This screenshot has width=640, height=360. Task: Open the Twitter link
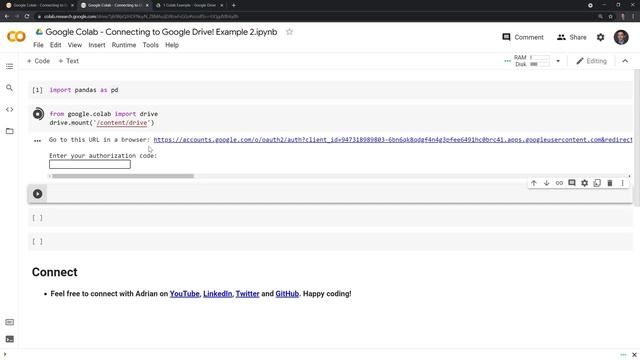[247, 293]
